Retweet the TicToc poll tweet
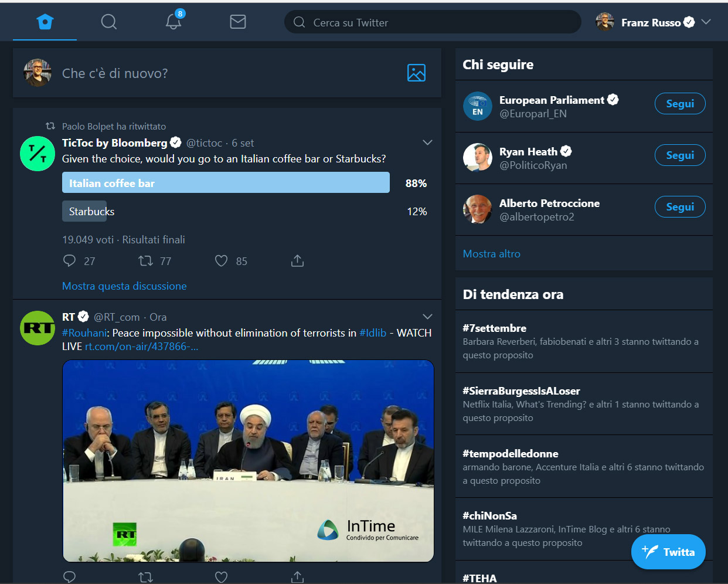Viewport: 728px width, 584px height. pyautogui.click(x=145, y=260)
